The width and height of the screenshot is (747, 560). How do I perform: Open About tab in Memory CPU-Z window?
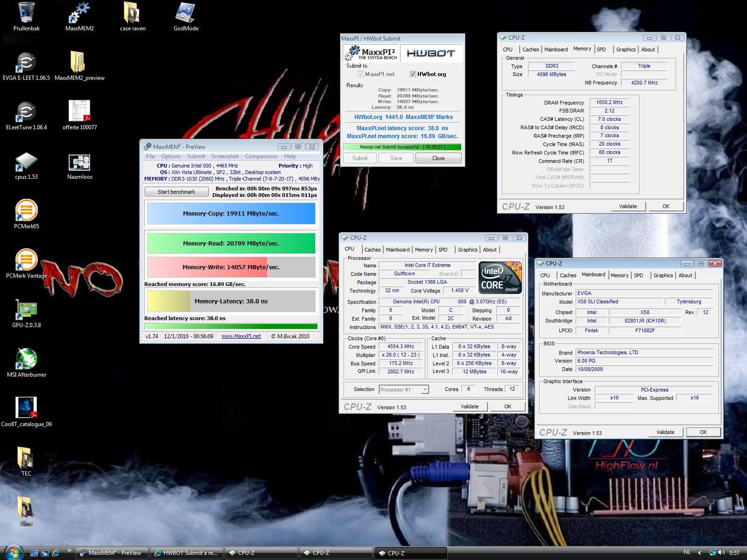[x=648, y=49]
